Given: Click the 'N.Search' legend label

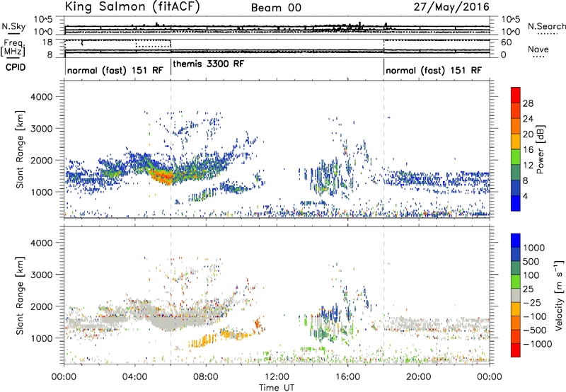Looking at the screenshot, I should (546, 26).
